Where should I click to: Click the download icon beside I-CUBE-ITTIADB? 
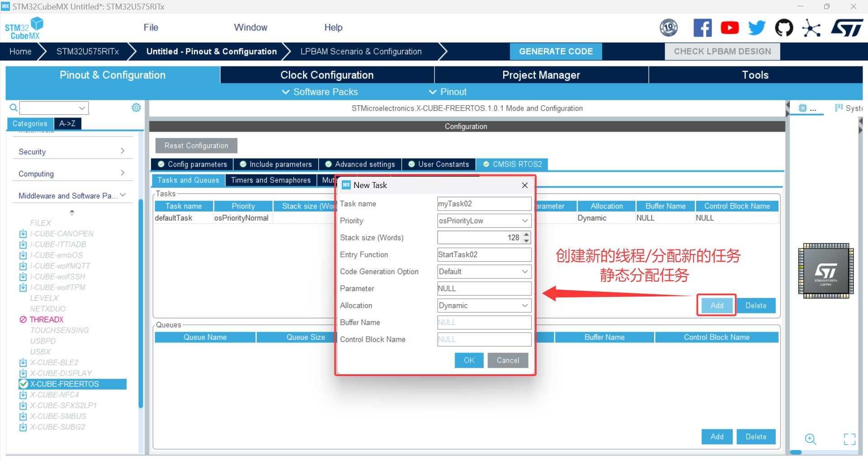tap(23, 245)
